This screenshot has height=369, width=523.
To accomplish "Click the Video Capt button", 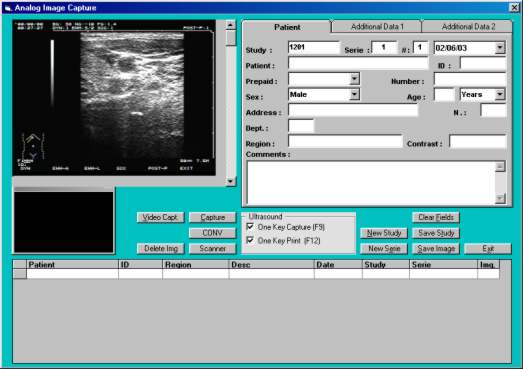I will click(x=160, y=217).
